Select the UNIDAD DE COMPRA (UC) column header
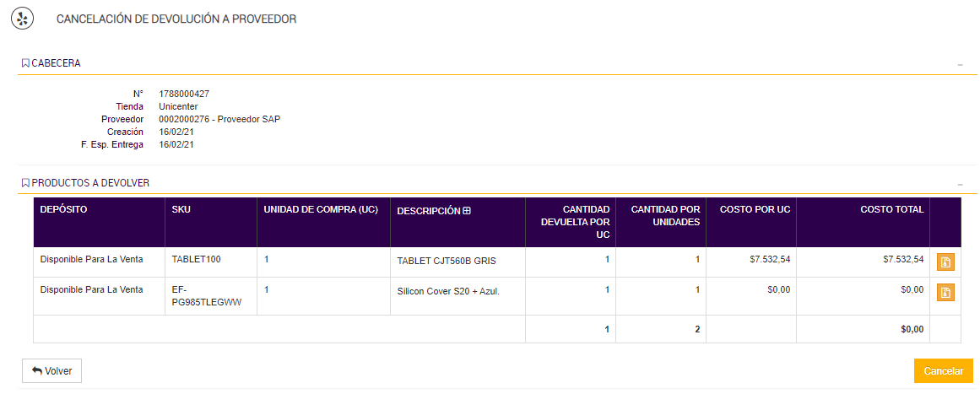Image resolution: width=980 pixels, height=394 pixels. point(321,209)
